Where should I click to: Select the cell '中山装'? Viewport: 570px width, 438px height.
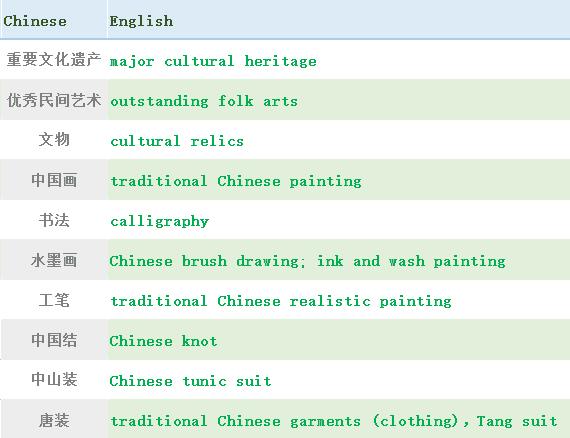pos(54,380)
